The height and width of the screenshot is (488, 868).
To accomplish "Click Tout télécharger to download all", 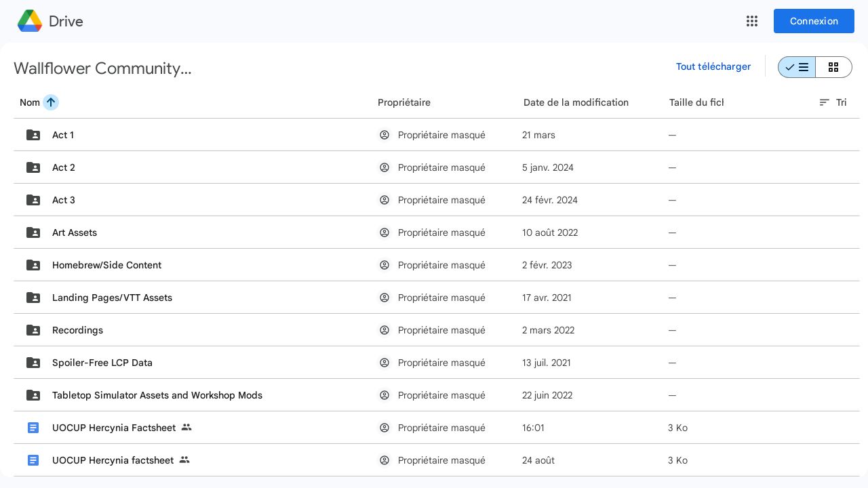I will point(713,66).
